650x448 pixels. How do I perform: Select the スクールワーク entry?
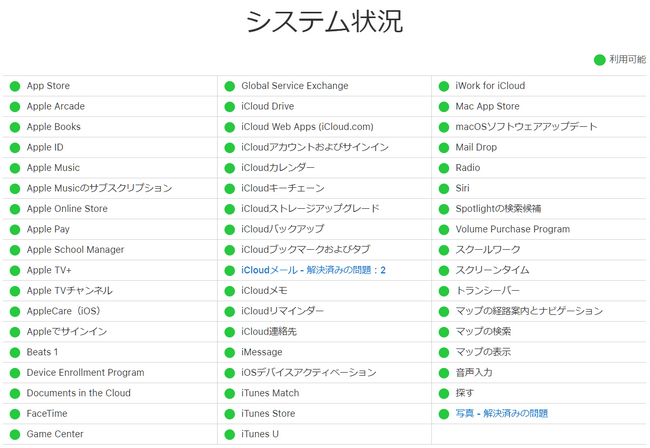(x=488, y=249)
